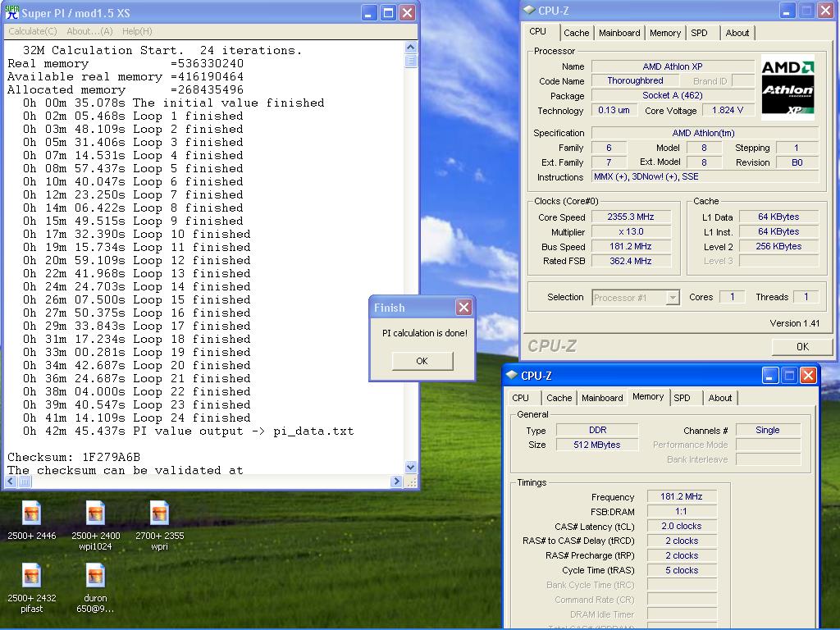Switch to Mainboard tab in lower CPU-Z
The width and height of the screenshot is (840, 630).
(602, 398)
